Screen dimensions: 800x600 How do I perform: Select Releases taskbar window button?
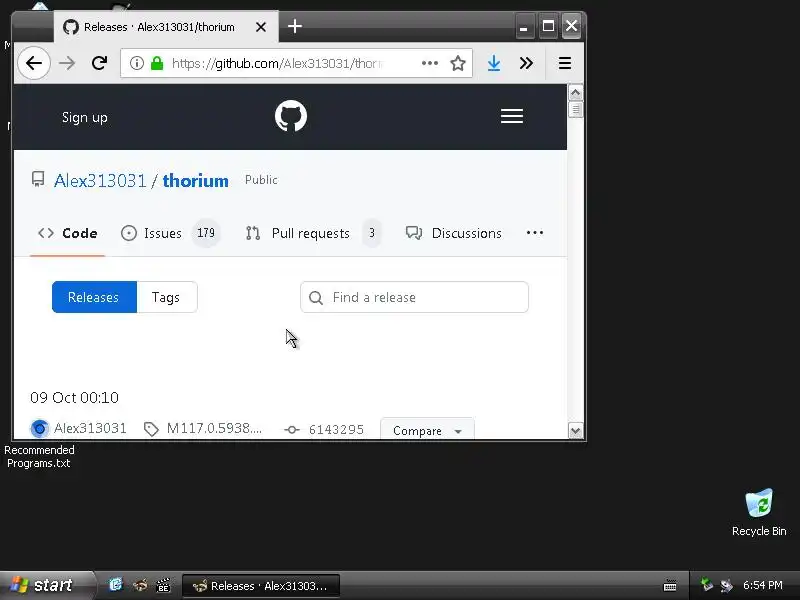pos(261,586)
